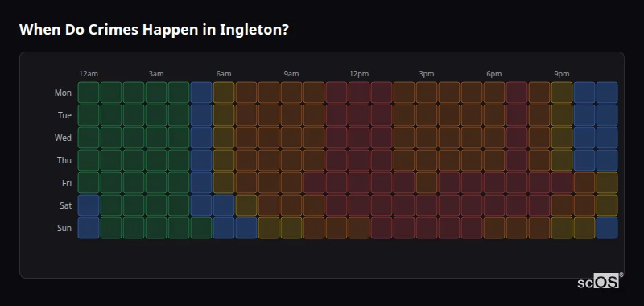Select the Wednesday 6am yellow cell
The height and width of the screenshot is (306, 644).
[224, 138]
